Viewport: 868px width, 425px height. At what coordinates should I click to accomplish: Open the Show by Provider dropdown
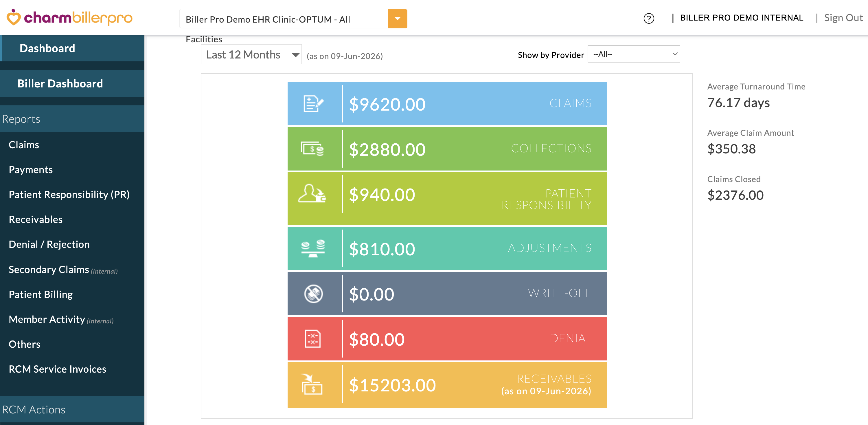point(633,54)
